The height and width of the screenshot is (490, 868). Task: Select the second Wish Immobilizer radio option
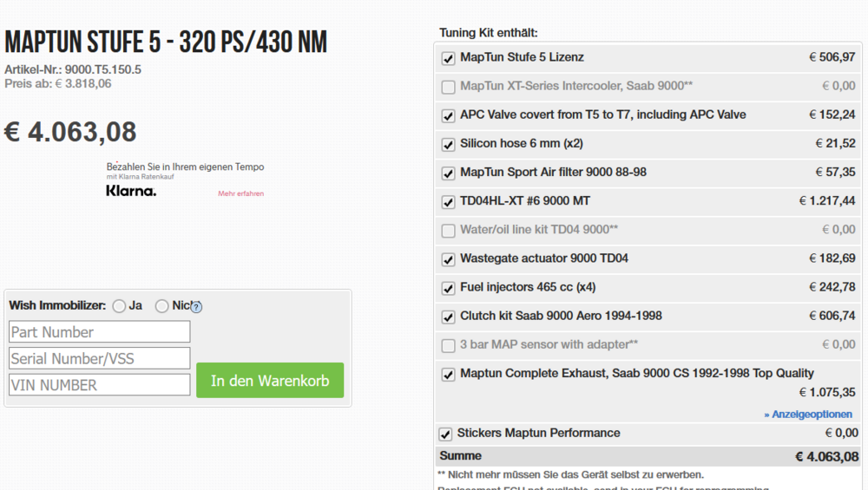(161, 306)
